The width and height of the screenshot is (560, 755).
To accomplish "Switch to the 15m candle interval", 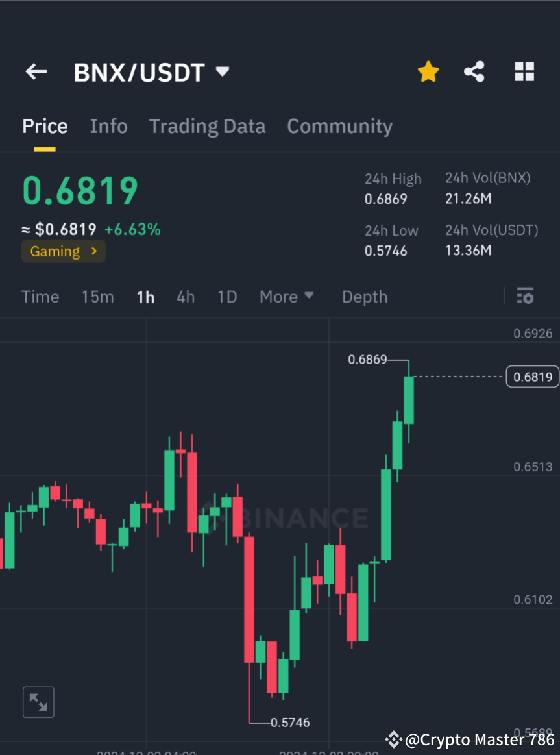I will 97,297.
